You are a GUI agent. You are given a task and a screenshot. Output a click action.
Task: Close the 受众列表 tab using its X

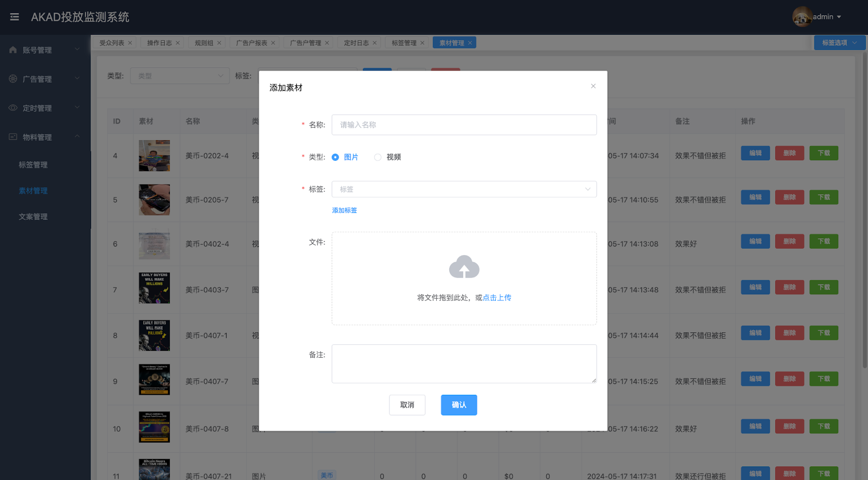pyautogui.click(x=130, y=43)
